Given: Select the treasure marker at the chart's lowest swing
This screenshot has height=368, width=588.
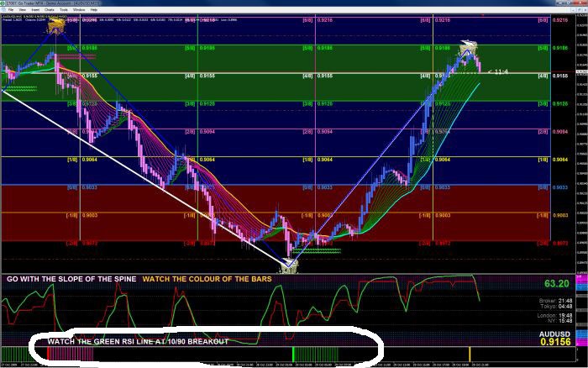Looking at the screenshot, I should 290,266.
